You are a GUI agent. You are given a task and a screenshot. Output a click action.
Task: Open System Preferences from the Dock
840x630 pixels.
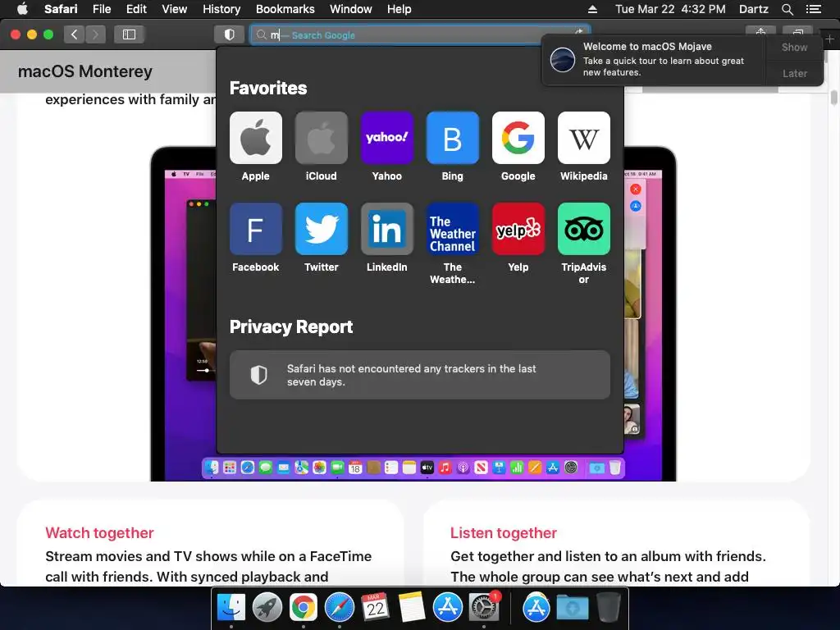(484, 607)
